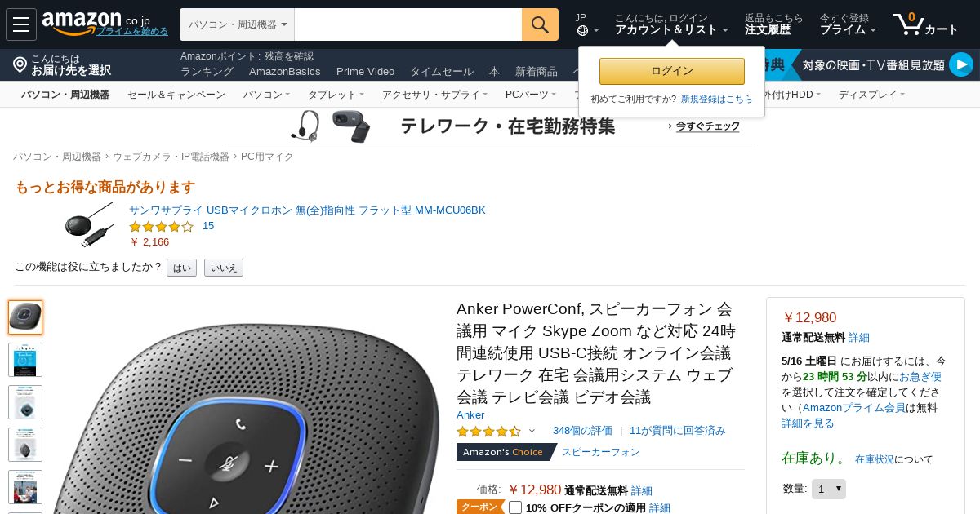Click the blue play arrow icon
Screen dimensions: 980x514
pos(961,64)
